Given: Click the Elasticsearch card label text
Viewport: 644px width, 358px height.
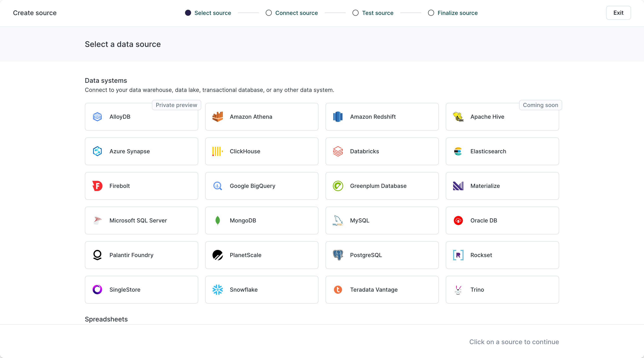Looking at the screenshot, I should pos(488,151).
